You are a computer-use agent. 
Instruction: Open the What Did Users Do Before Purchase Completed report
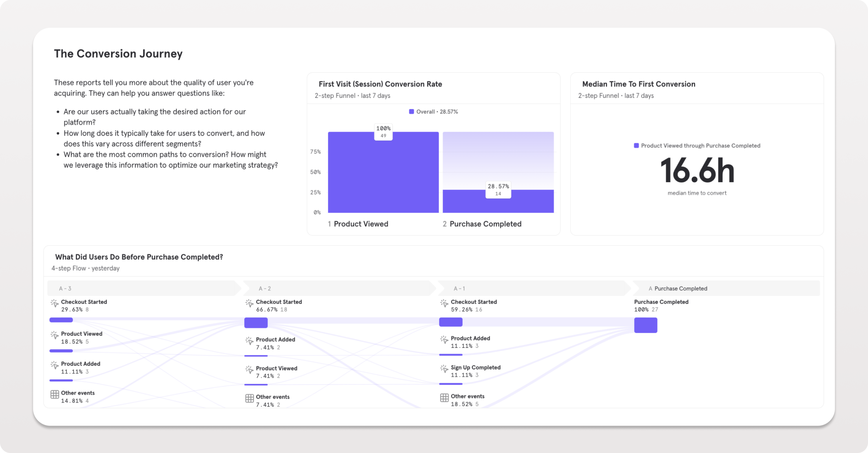click(139, 256)
